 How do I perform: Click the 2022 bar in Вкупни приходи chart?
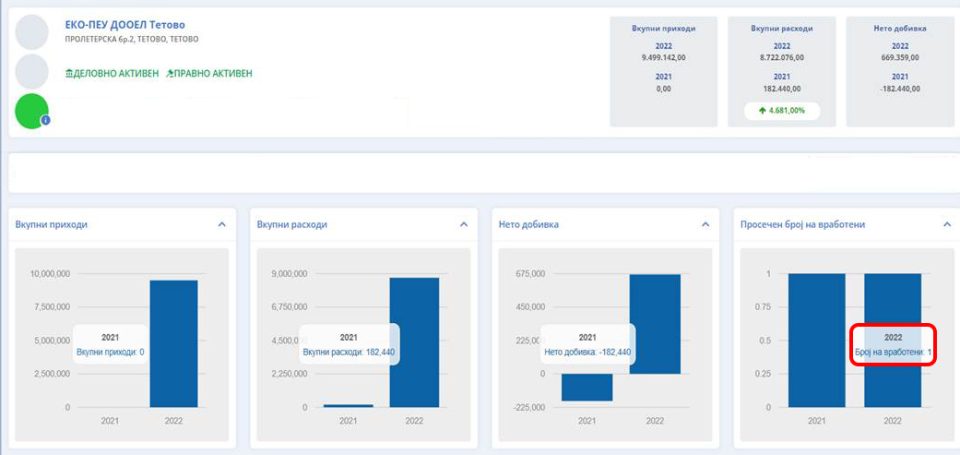click(174, 343)
